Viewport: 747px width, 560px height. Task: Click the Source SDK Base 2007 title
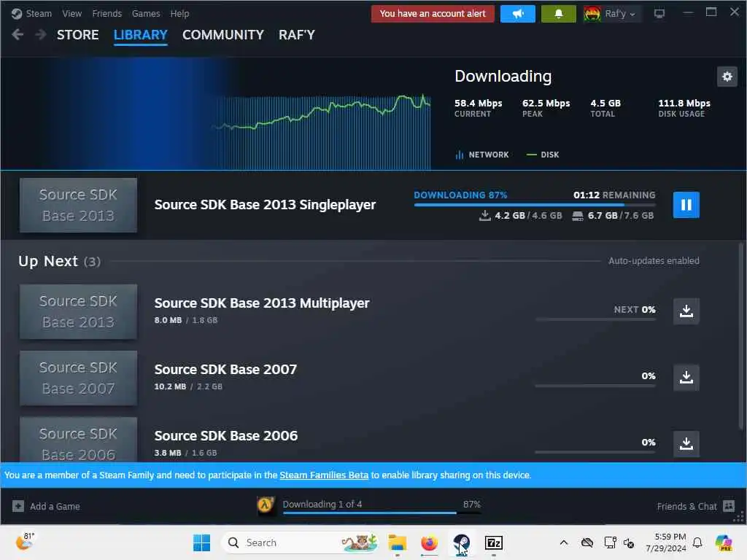[225, 369]
